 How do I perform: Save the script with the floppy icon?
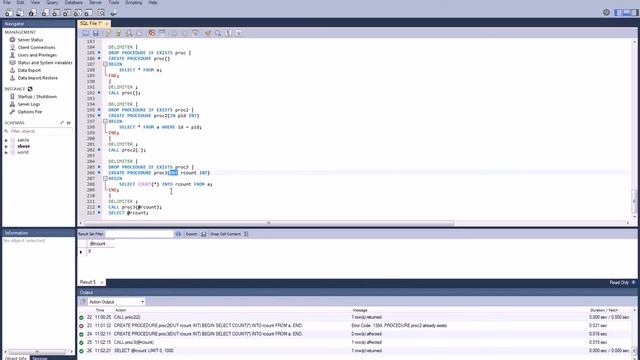tap(96, 33)
